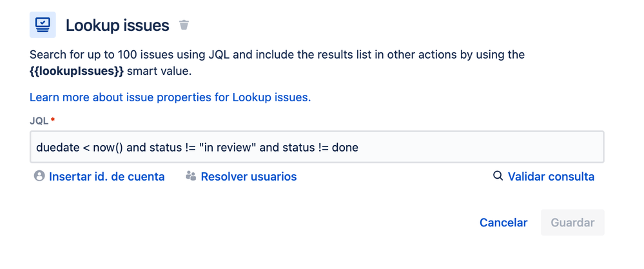Cancel editing with Cancelar
This screenshot has height=269, width=644.
503,223
